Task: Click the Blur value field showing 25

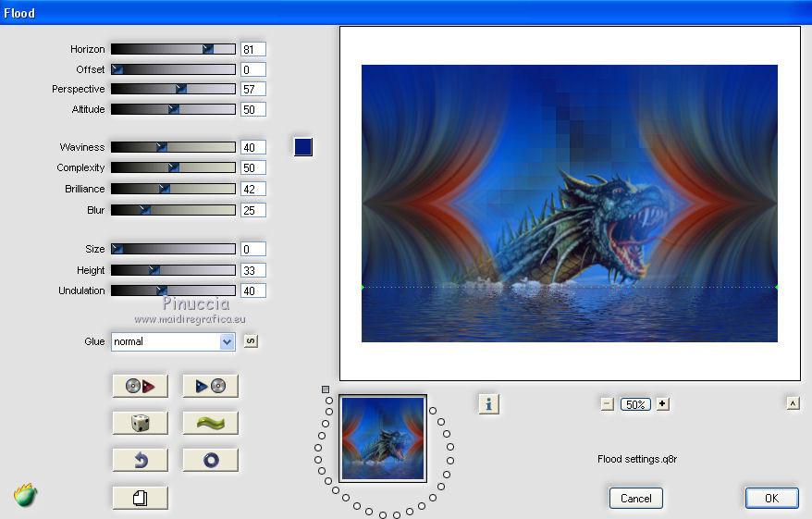Action: (x=253, y=210)
